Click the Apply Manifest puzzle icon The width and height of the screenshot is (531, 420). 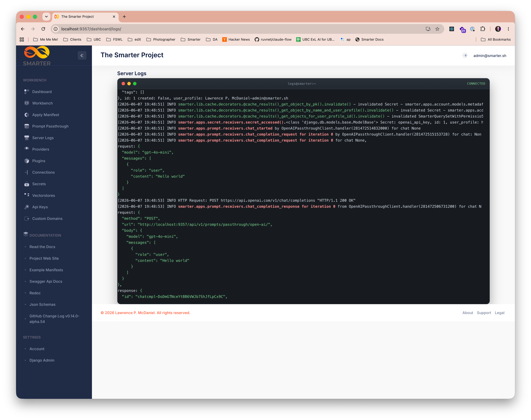click(x=26, y=115)
